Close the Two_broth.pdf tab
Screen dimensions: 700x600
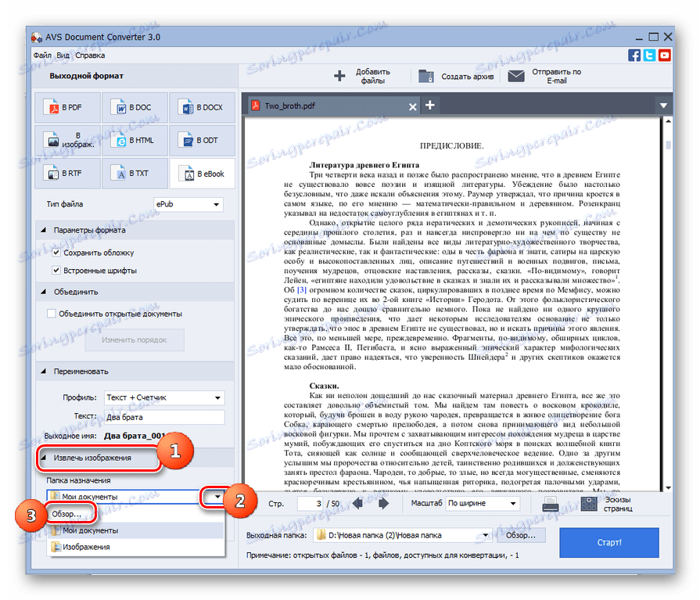[412, 106]
